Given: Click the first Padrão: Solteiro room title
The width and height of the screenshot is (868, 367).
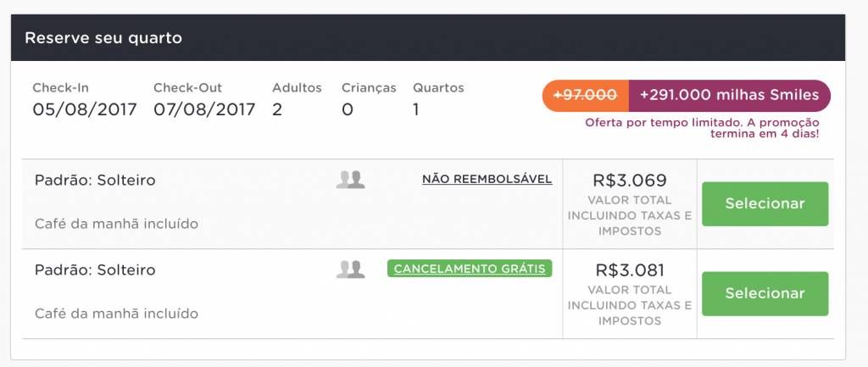Looking at the screenshot, I should tap(95, 180).
